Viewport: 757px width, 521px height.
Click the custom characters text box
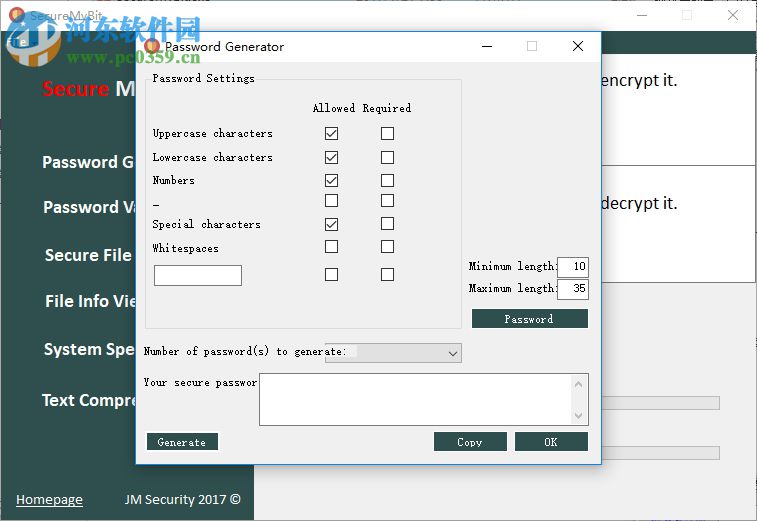pyautogui.click(x=198, y=275)
